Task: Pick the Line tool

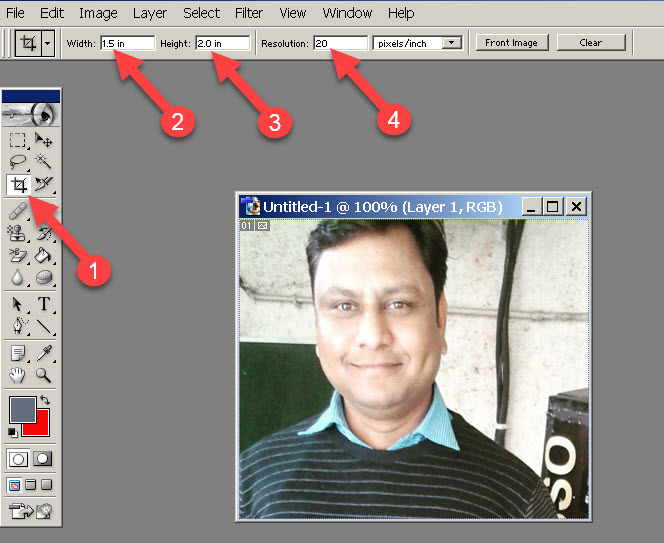Action: [x=43, y=326]
